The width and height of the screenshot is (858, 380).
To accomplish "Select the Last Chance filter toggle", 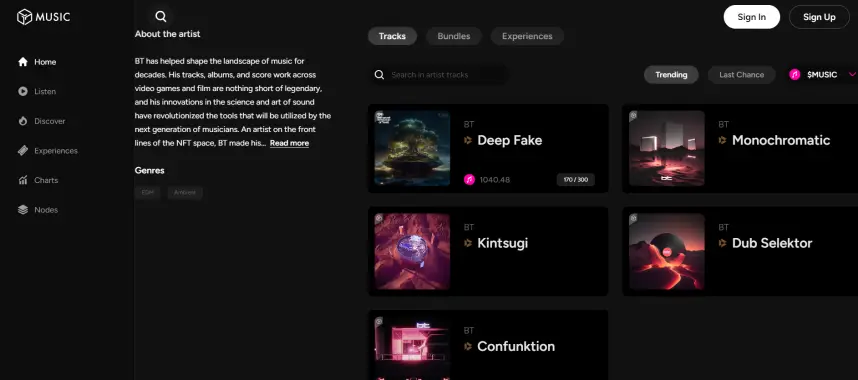I will (x=741, y=74).
